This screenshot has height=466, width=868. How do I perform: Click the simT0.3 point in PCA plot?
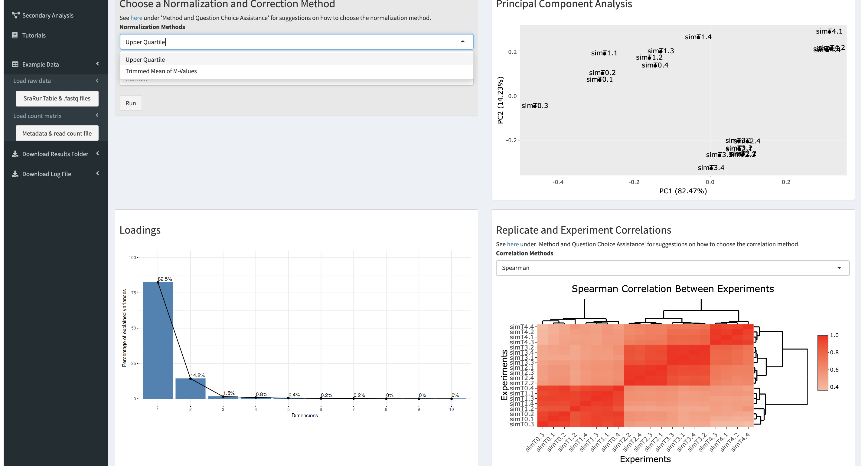535,106
